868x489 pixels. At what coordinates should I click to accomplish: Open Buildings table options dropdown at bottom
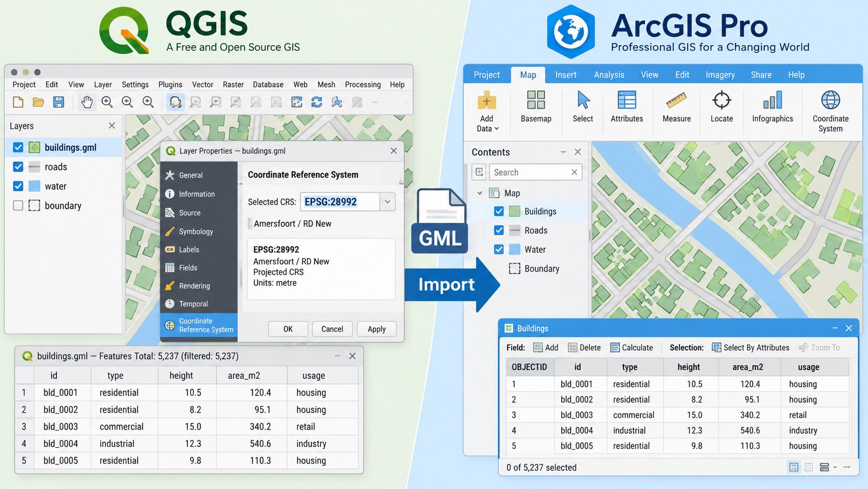pos(835,467)
